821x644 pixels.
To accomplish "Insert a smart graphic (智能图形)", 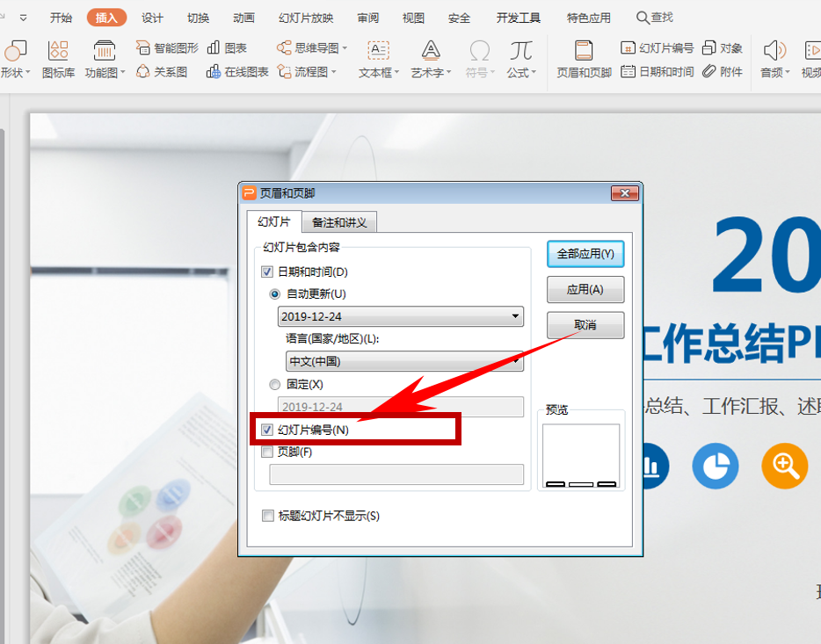I will click(x=167, y=48).
